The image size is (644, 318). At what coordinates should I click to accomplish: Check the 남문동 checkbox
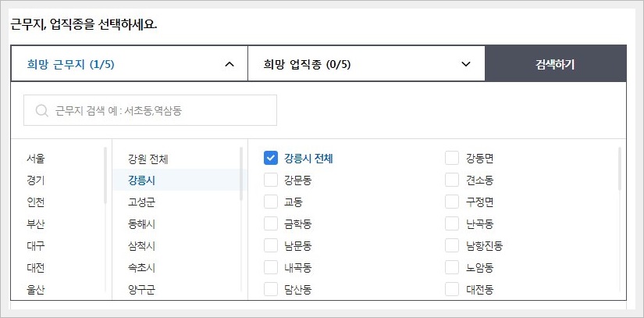coord(271,245)
